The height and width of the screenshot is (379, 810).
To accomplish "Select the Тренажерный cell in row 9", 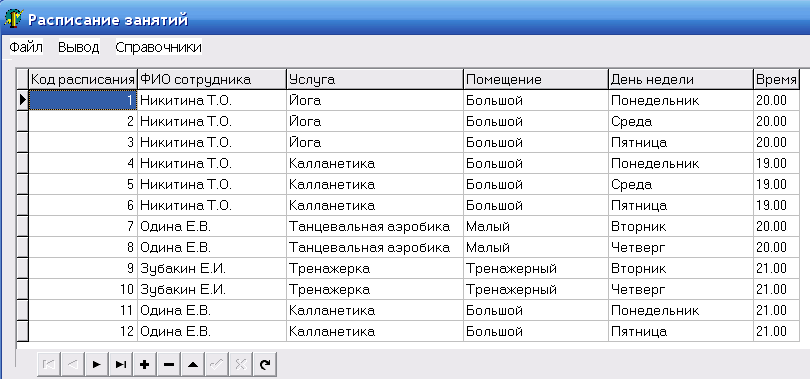I will click(x=536, y=269).
